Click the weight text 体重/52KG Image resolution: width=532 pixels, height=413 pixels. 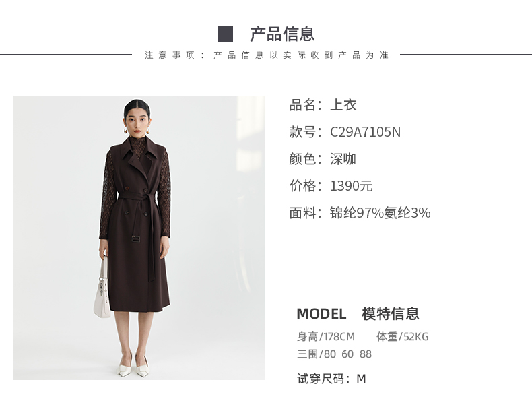[x=403, y=337]
